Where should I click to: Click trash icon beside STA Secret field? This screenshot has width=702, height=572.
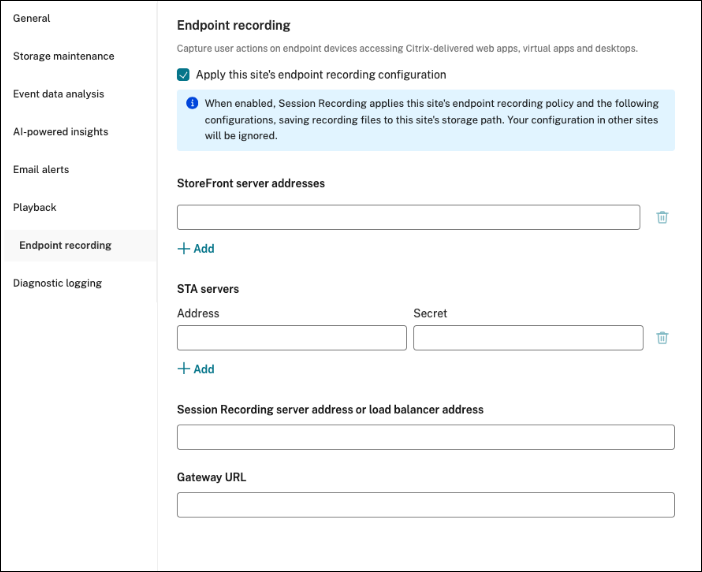(662, 338)
